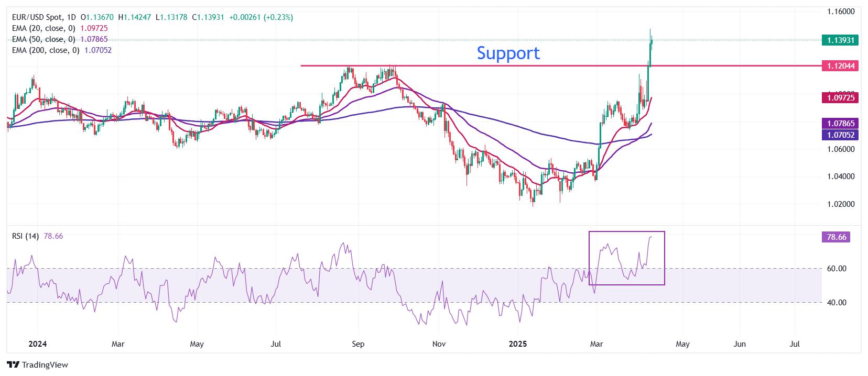Click the 2025 time axis label
This screenshot has width=868, height=376.
pyautogui.click(x=518, y=344)
